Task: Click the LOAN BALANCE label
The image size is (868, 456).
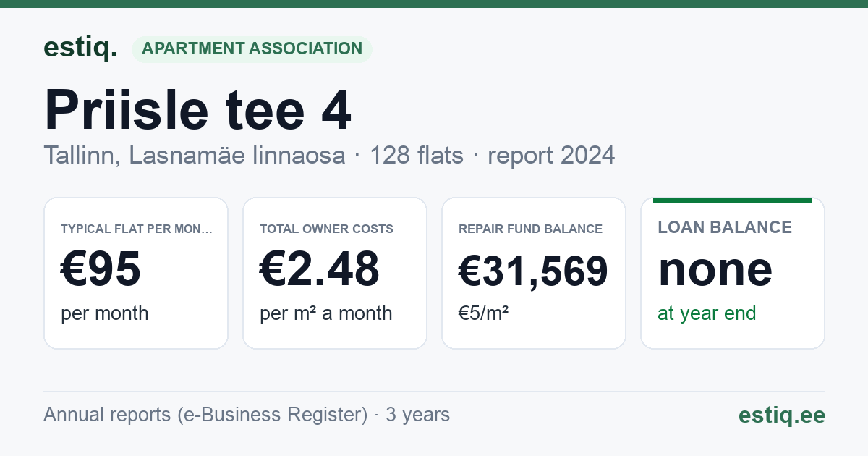Action: tap(725, 227)
